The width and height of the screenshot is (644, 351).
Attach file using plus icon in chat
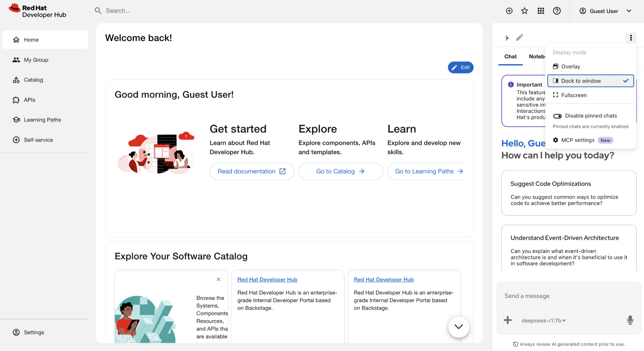[x=508, y=320]
